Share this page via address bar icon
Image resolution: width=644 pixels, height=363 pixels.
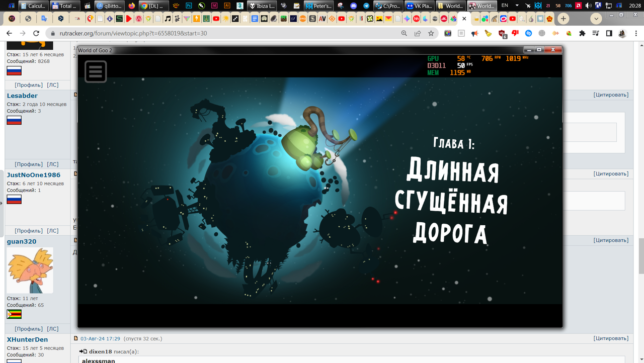418,33
